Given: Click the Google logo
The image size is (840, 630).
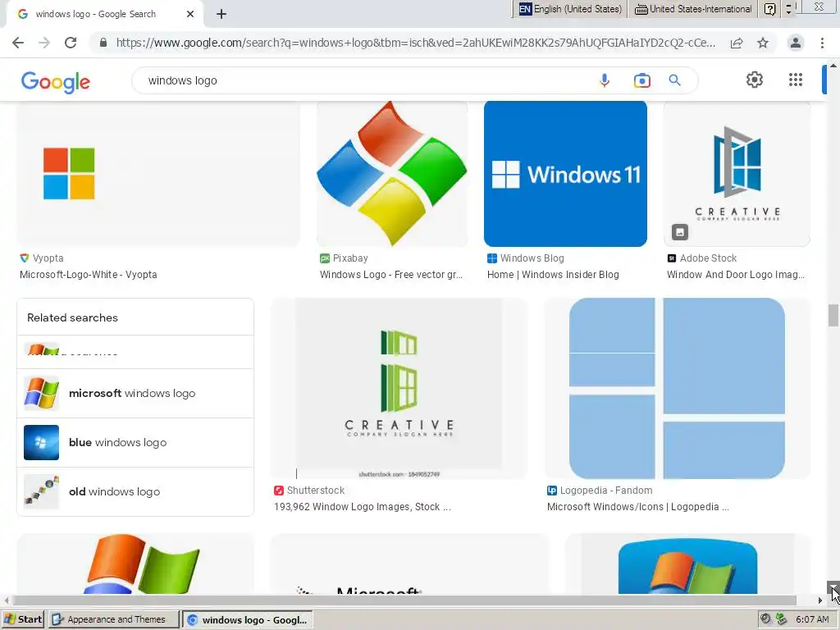Looking at the screenshot, I should tap(56, 81).
